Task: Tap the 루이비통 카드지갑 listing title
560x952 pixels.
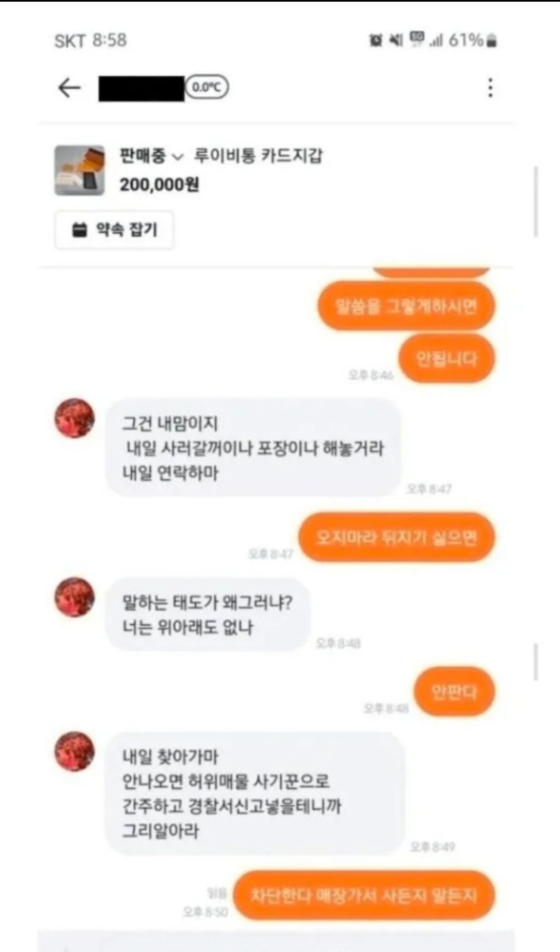Action: point(258,156)
